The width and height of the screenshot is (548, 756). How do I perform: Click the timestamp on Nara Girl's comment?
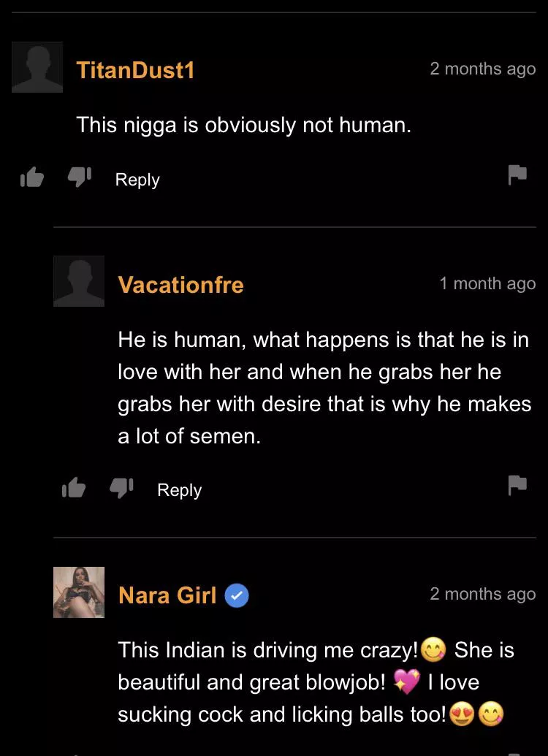tap(482, 594)
